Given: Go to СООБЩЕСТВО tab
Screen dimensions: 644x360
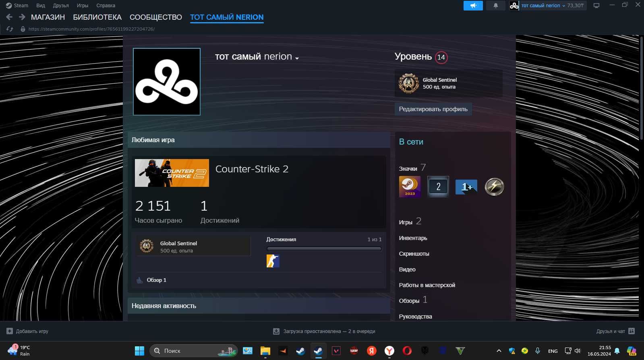Looking at the screenshot, I should point(156,17).
